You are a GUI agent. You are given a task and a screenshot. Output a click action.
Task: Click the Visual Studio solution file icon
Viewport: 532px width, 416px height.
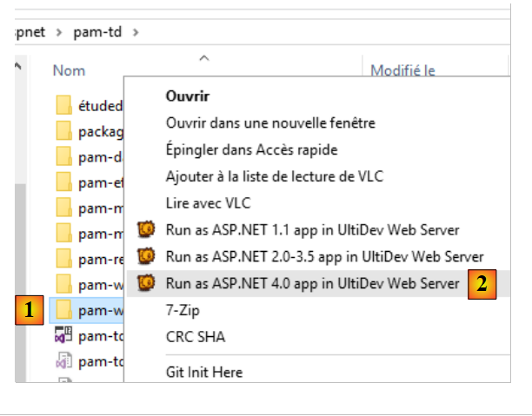coord(63,336)
